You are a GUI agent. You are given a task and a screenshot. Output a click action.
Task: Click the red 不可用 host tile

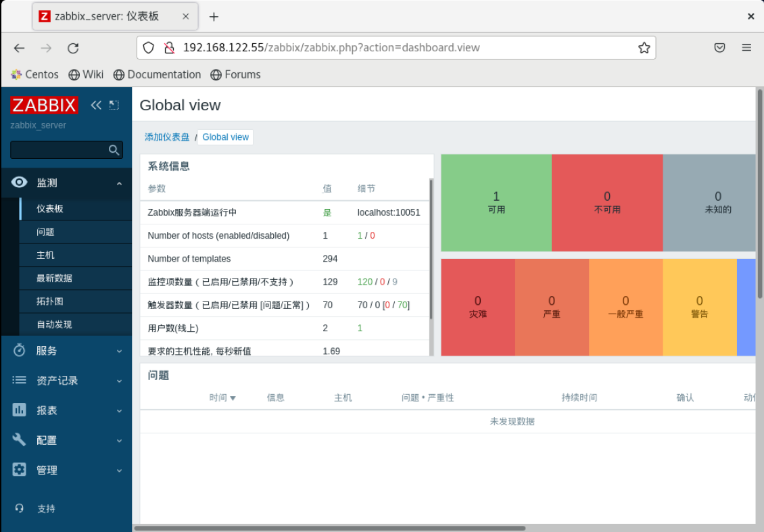coord(607,203)
